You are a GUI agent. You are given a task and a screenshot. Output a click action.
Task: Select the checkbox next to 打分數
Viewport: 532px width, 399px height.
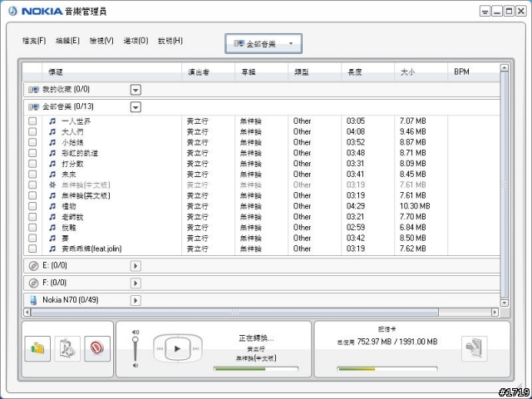coord(32,164)
